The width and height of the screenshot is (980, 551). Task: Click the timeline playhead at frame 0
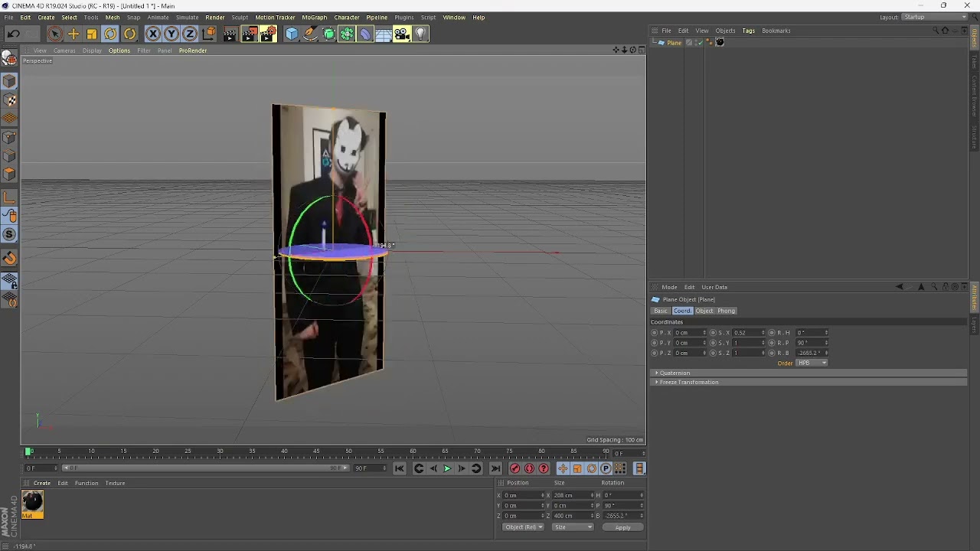28,452
